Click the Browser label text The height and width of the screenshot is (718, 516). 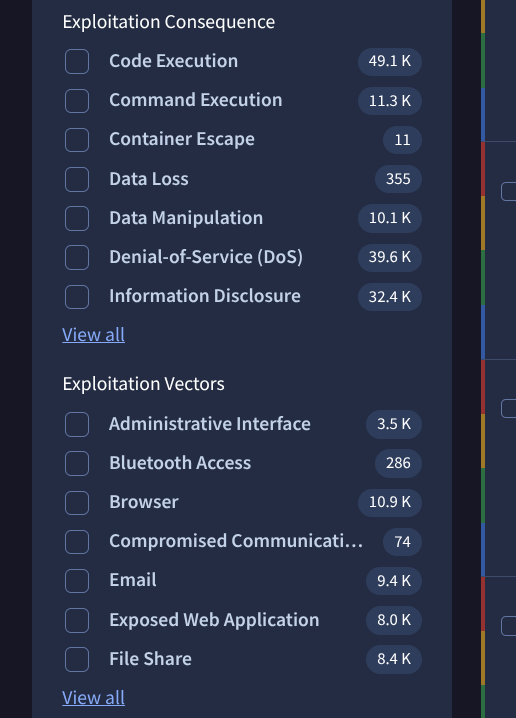[x=144, y=502]
